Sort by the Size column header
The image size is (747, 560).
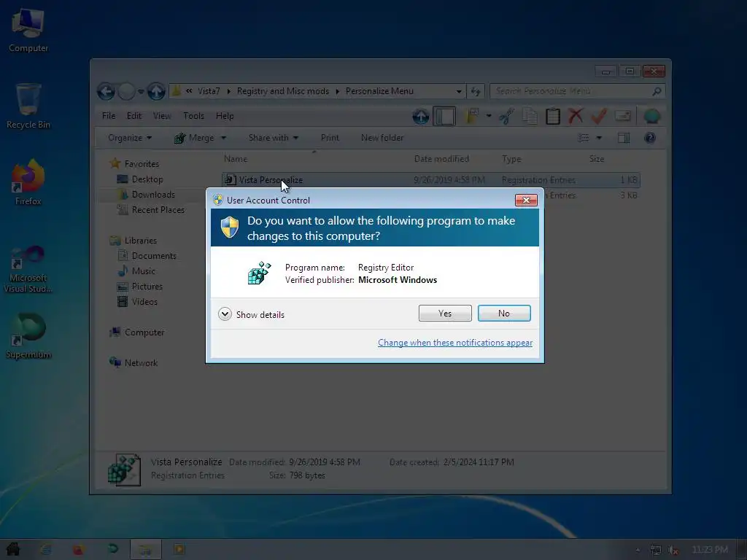click(597, 158)
